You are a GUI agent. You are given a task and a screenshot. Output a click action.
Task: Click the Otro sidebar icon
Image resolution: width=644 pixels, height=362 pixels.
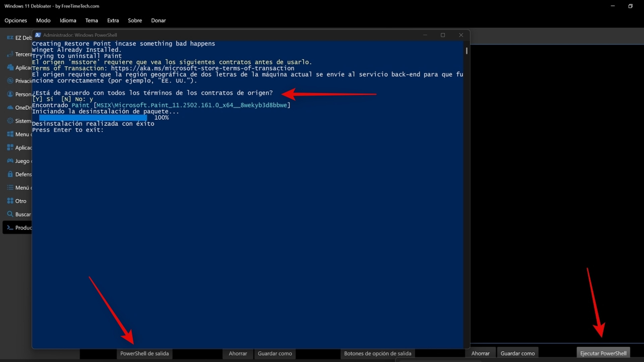pos(10,201)
